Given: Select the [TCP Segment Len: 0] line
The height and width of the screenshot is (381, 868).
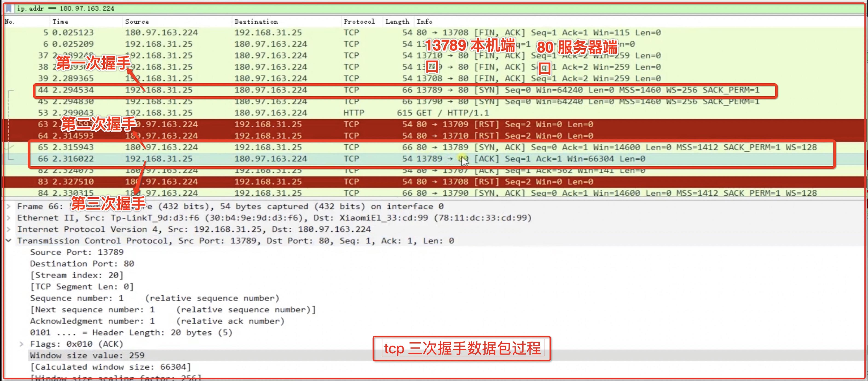Looking at the screenshot, I should point(82,287).
